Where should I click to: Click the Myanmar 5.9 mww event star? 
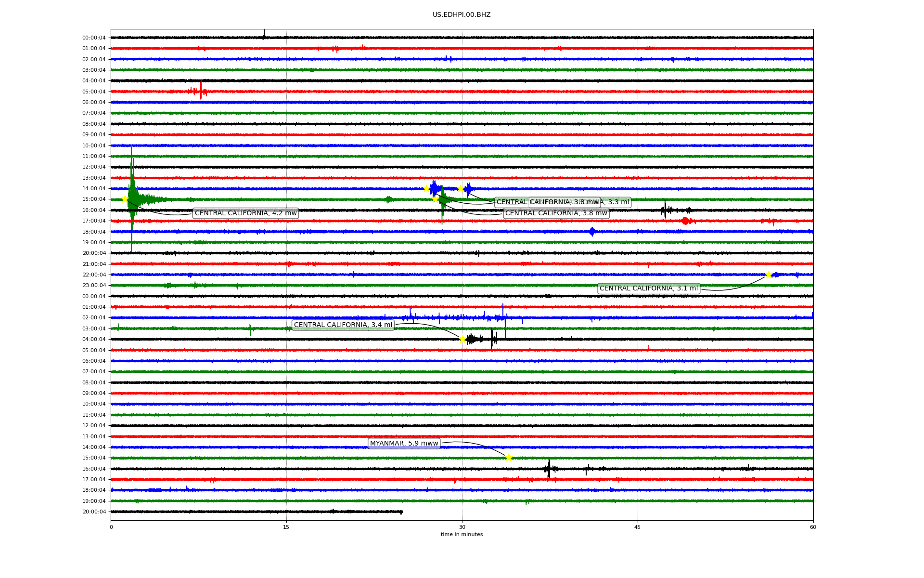tap(509, 458)
